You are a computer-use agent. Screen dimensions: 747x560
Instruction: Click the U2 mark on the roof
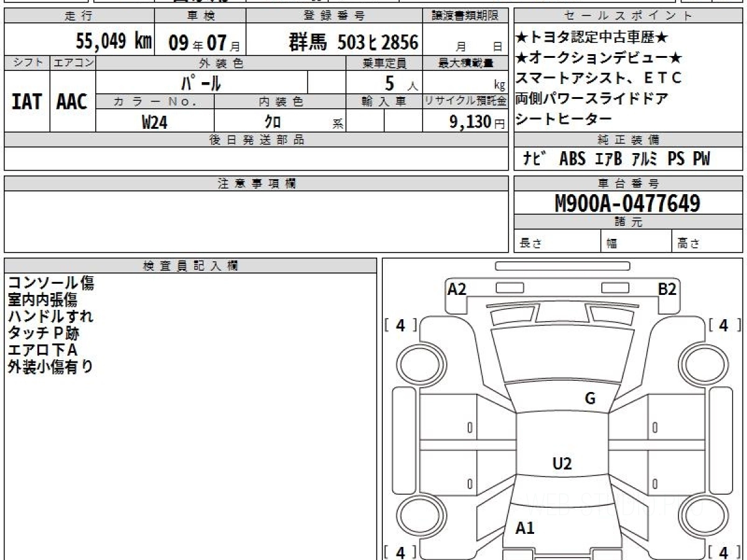pos(561,463)
